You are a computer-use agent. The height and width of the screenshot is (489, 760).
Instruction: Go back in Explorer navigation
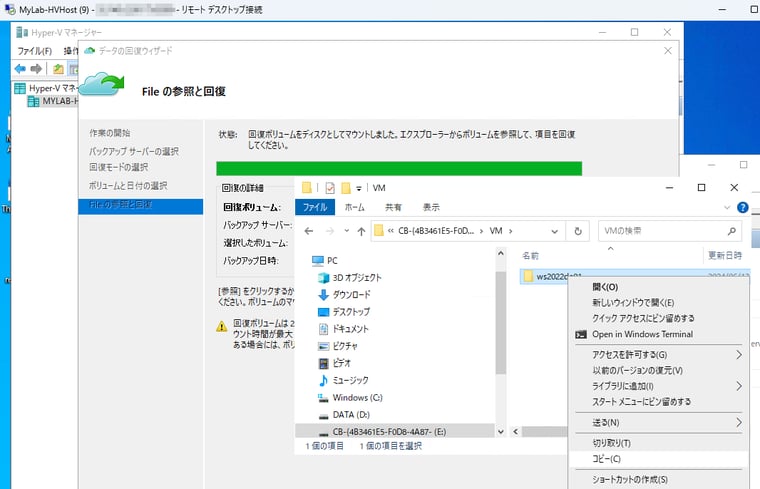(309, 231)
